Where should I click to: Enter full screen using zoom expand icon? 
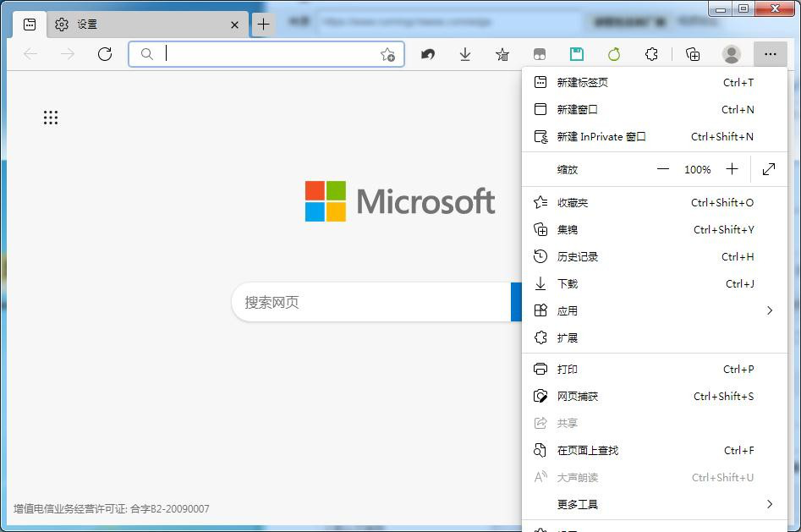tap(769, 169)
